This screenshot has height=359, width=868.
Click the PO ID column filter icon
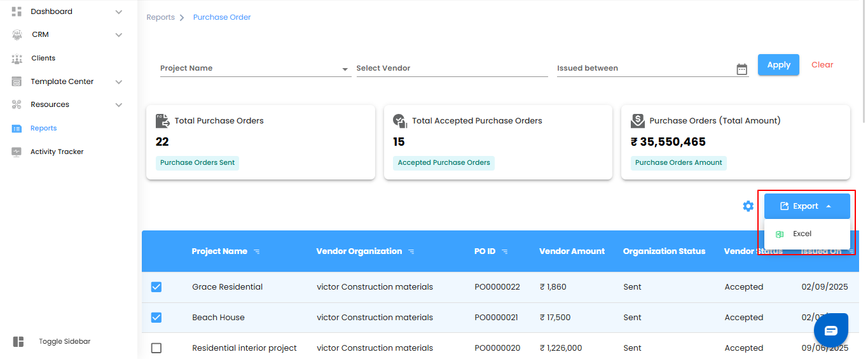tap(505, 252)
